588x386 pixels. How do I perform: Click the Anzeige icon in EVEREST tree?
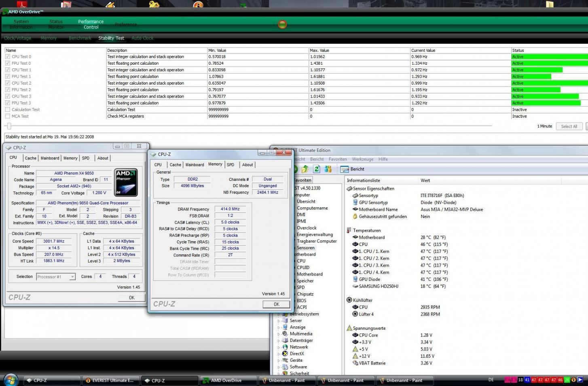285,327
